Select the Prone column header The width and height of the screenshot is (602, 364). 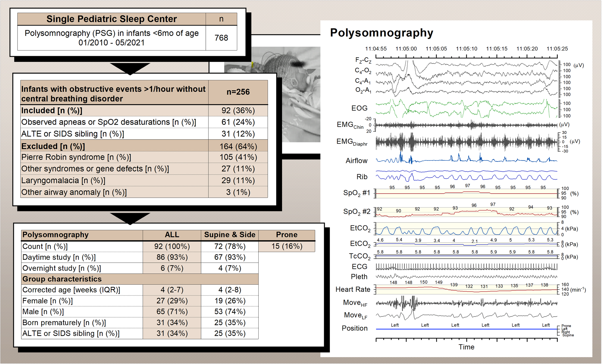(x=287, y=235)
